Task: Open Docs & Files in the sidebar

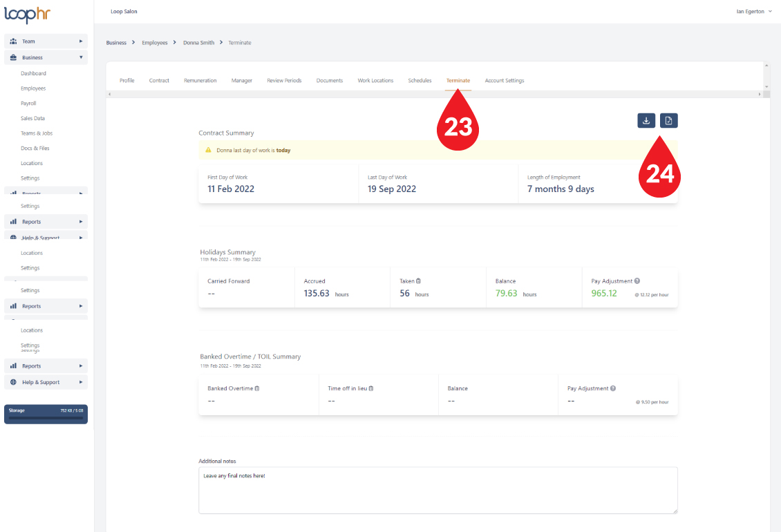Action: (x=35, y=148)
